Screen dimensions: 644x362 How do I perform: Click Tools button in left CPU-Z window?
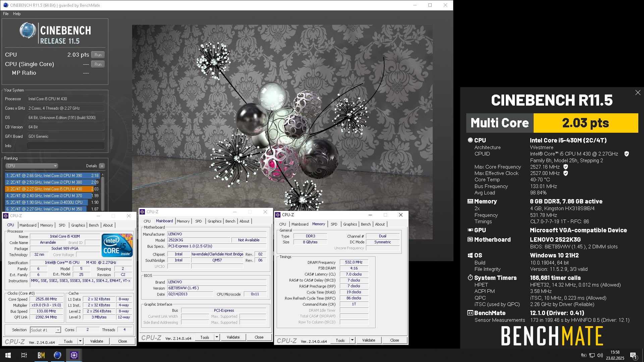tap(68, 341)
